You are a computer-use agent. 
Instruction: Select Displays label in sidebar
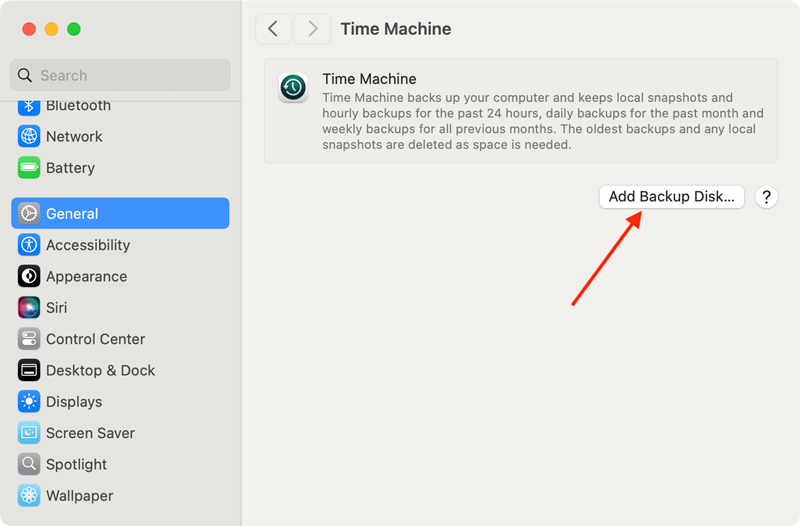click(x=74, y=402)
